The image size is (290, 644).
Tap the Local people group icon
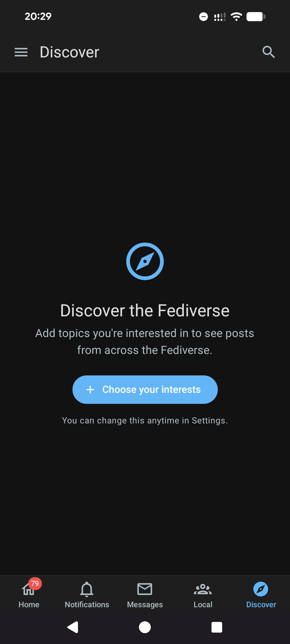click(x=203, y=589)
